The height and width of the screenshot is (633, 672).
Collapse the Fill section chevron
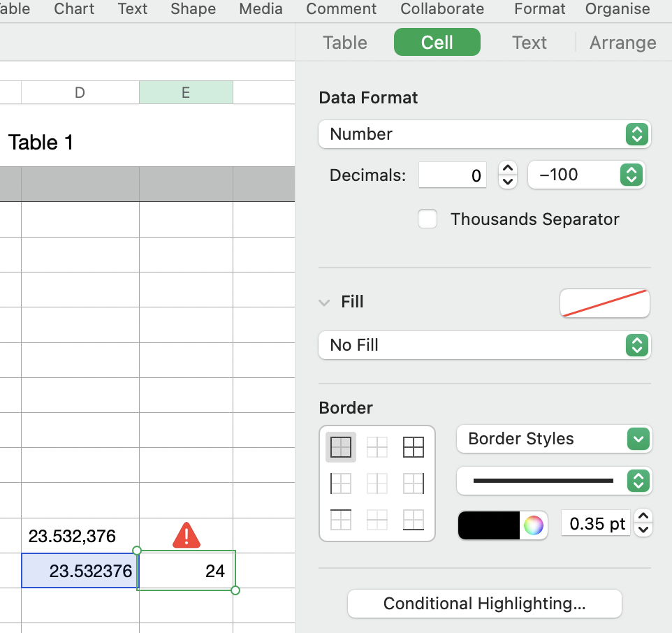[x=324, y=303]
